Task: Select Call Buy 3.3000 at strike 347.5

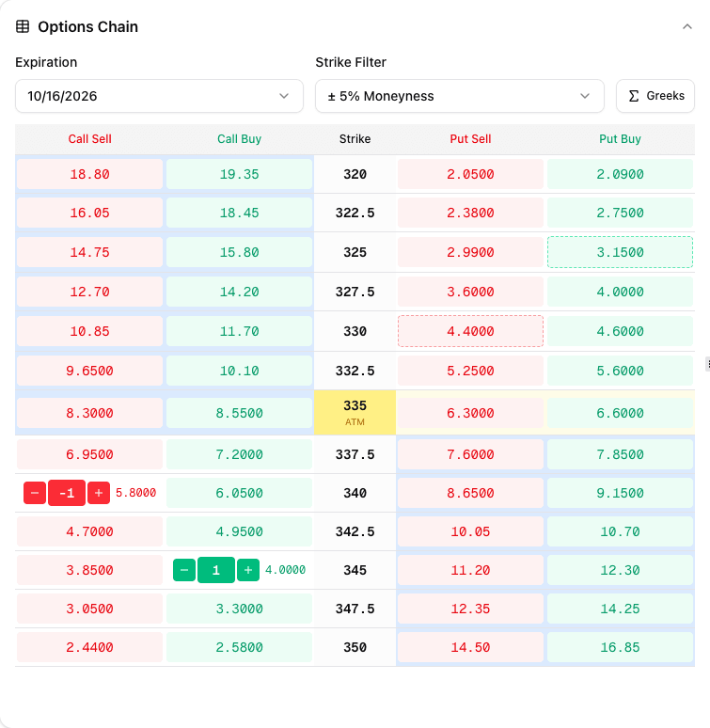Action: pos(240,609)
